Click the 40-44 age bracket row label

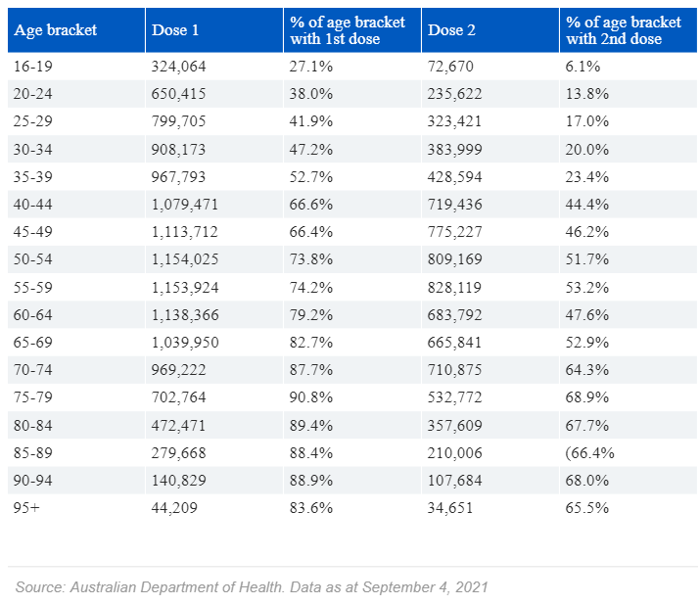(35, 205)
